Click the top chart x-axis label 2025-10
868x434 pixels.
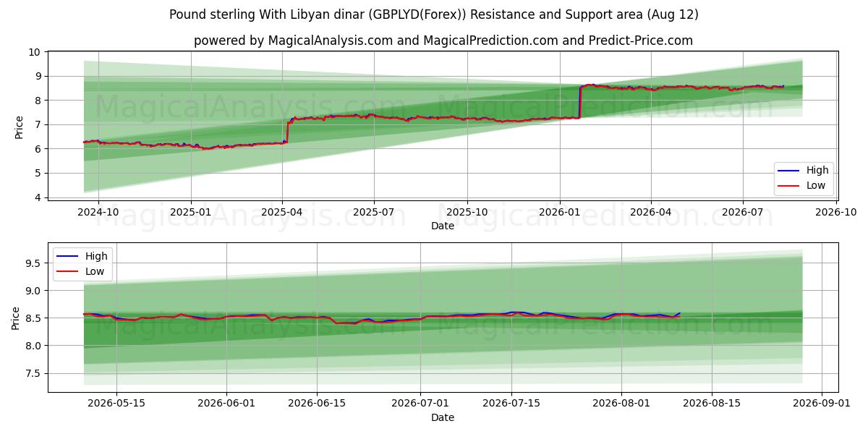[467, 213]
